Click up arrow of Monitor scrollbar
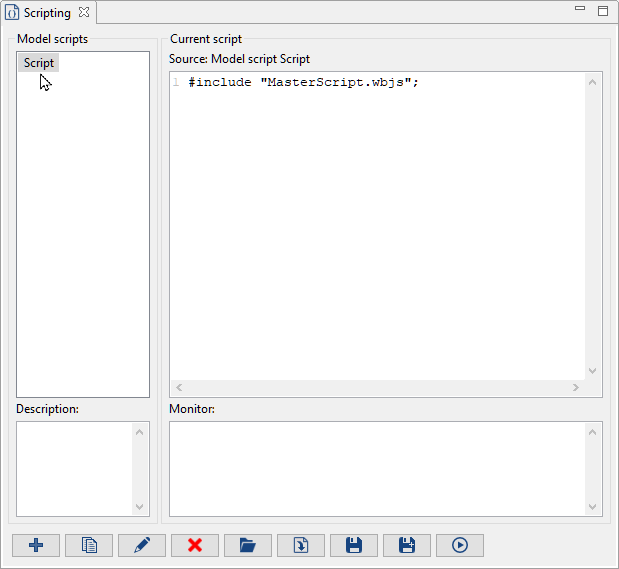619x569 pixels. 593,432
